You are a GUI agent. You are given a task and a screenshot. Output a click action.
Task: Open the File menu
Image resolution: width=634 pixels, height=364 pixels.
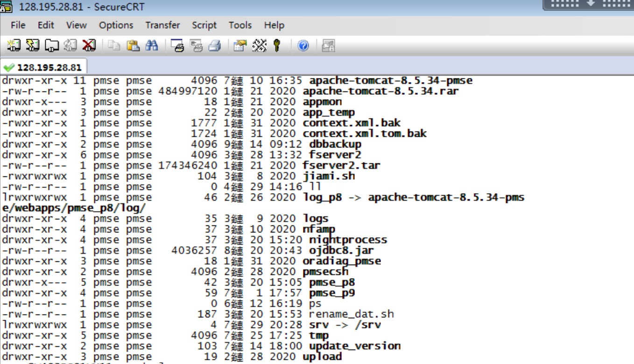tap(18, 25)
